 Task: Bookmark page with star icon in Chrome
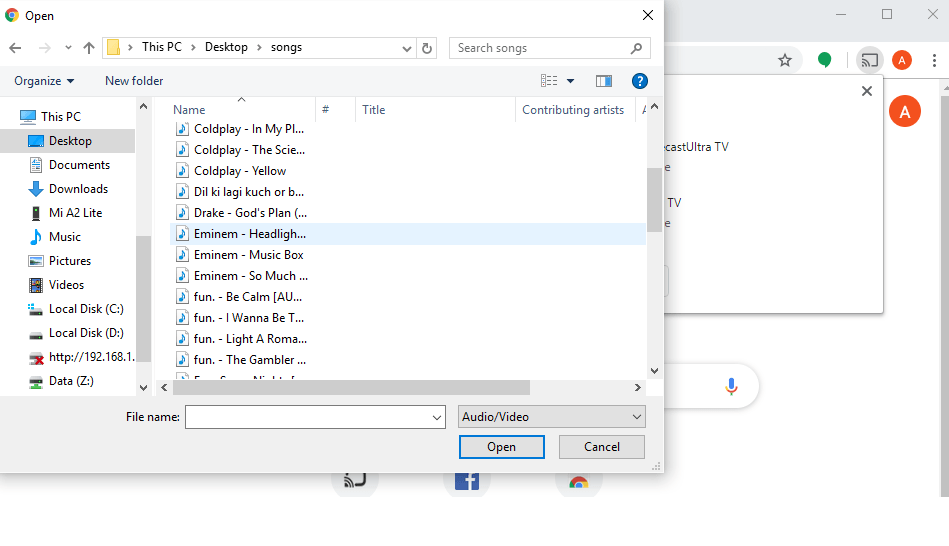785,60
